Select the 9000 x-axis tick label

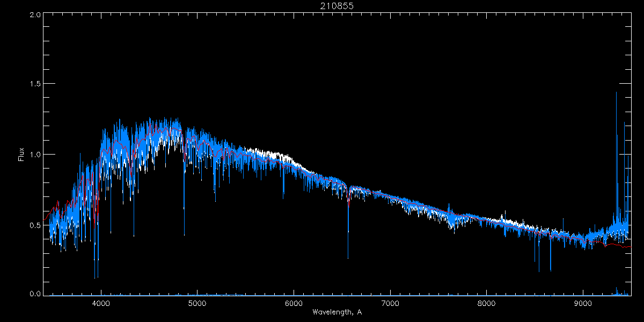[583, 303]
